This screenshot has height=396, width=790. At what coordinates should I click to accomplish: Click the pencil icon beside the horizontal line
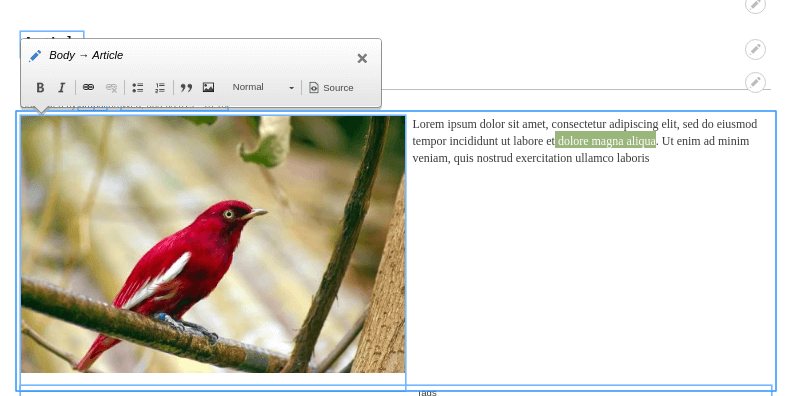click(755, 82)
